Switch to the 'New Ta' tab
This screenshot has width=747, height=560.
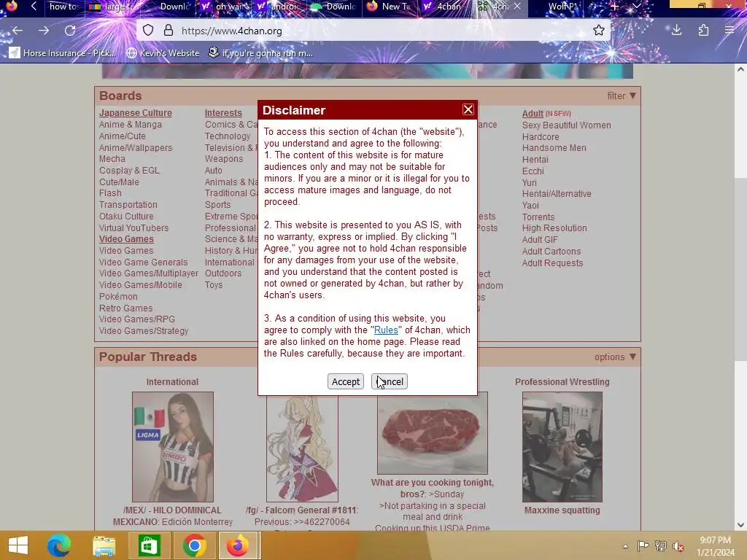coord(390,6)
